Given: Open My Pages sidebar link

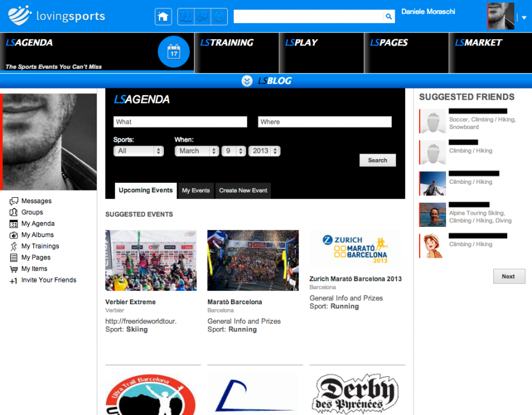Looking at the screenshot, I should click(36, 258).
